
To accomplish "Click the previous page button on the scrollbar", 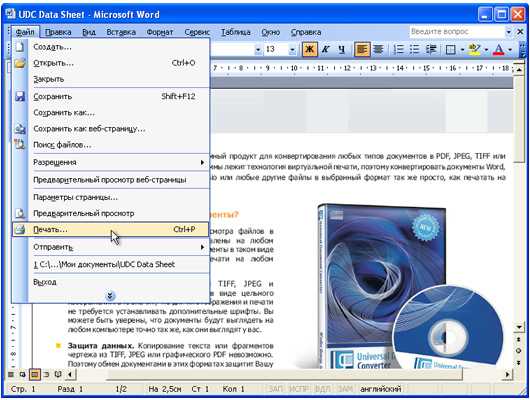I will click(519, 339).
